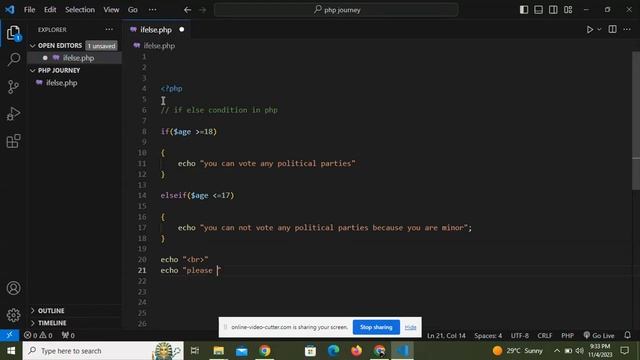
Task: Open Microsoft Edge from taskbar
Action: 333,351
